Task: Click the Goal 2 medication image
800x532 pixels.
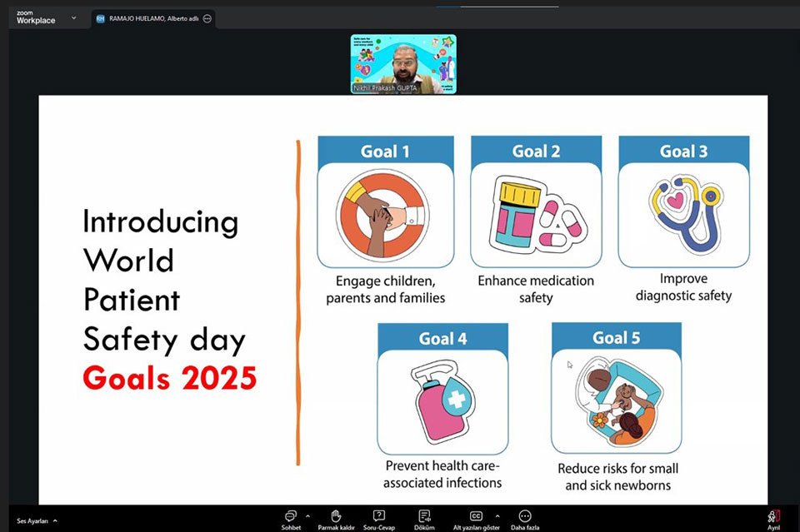Action: [536, 215]
